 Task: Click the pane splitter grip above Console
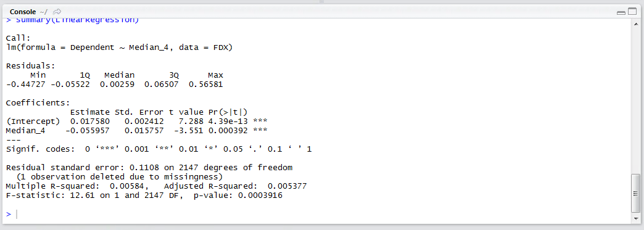(x=321, y=2)
